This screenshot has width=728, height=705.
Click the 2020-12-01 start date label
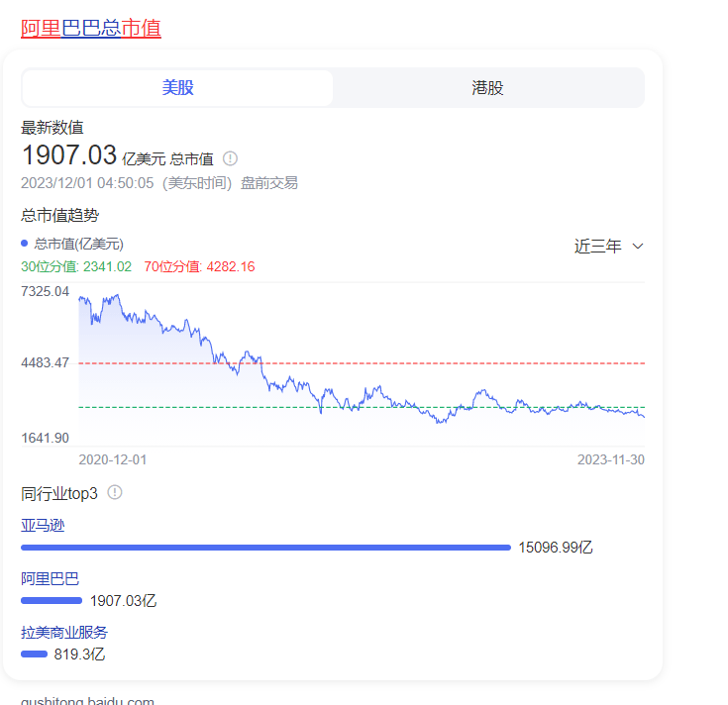113,460
